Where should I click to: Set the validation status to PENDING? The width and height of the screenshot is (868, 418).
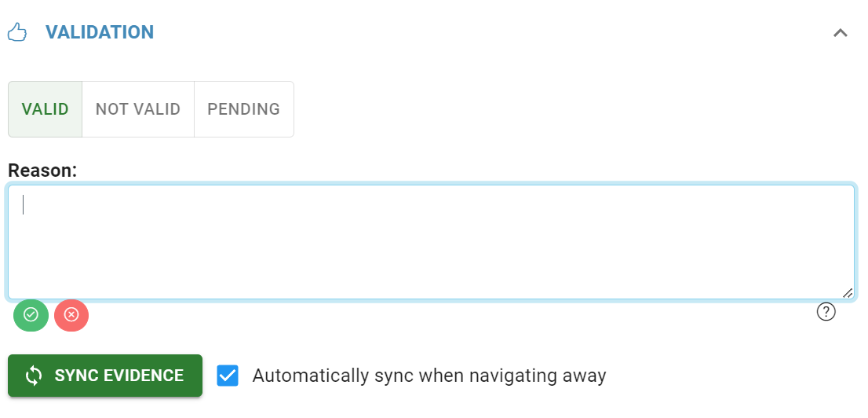(243, 109)
